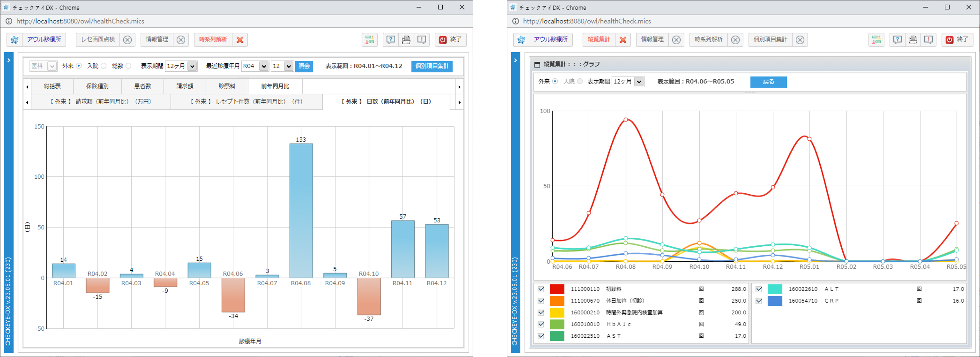Close the active 時系列解析 tab using red X
The width and height of the screenshot is (980, 357).
[240, 40]
